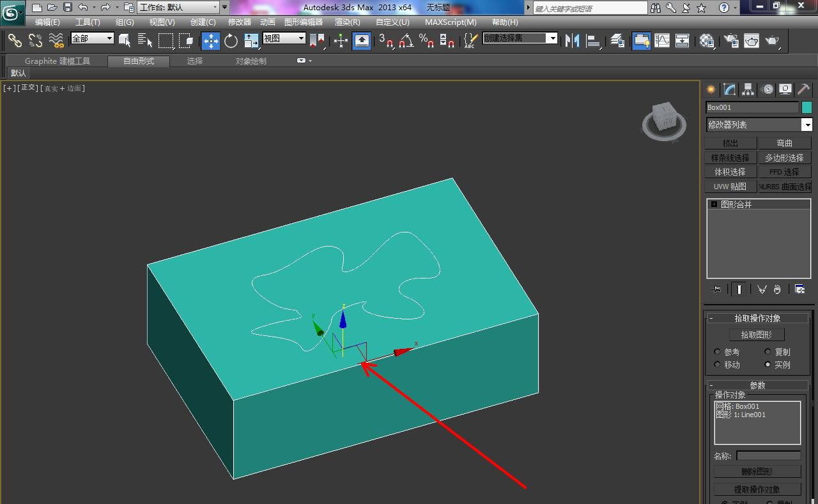
Task: Switch to the Hierarchy panel tab
Action: point(748,89)
